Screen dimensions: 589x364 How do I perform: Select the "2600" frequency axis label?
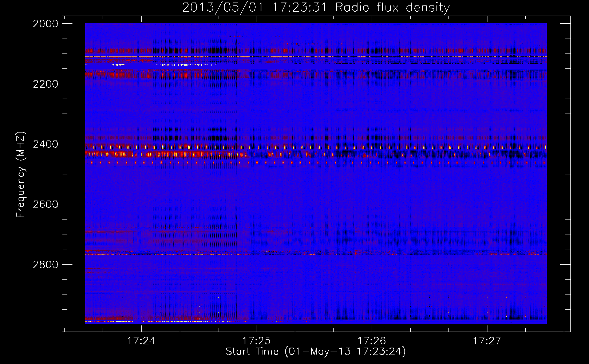click(x=46, y=204)
